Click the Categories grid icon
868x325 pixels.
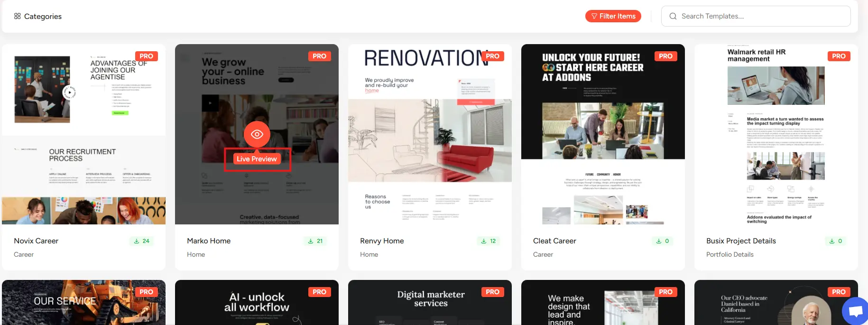[x=18, y=16]
